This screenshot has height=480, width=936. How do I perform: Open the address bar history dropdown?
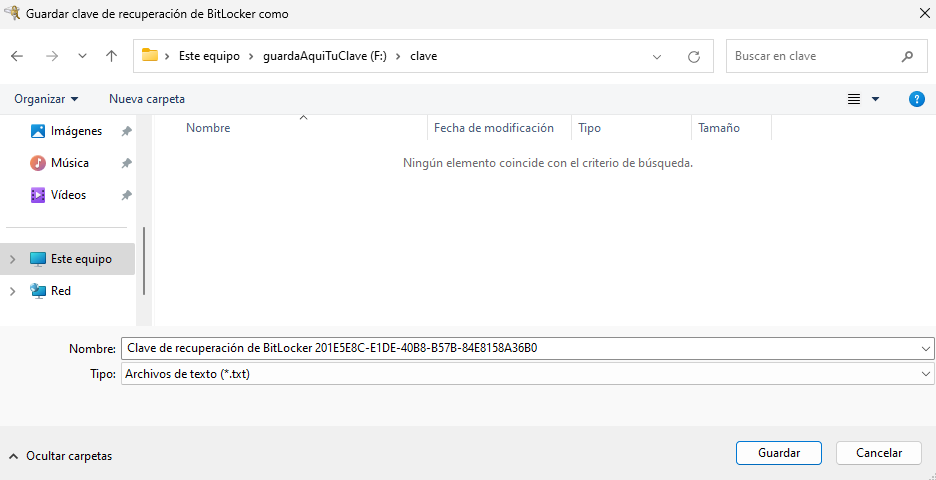click(x=656, y=57)
